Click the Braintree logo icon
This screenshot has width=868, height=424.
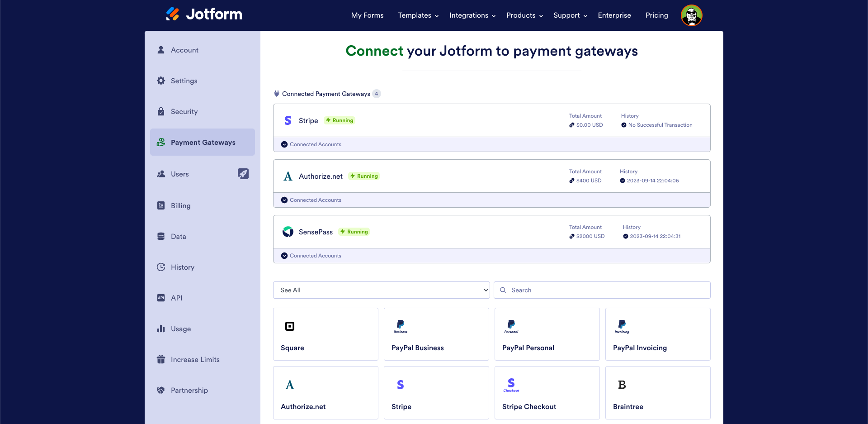pos(622,385)
